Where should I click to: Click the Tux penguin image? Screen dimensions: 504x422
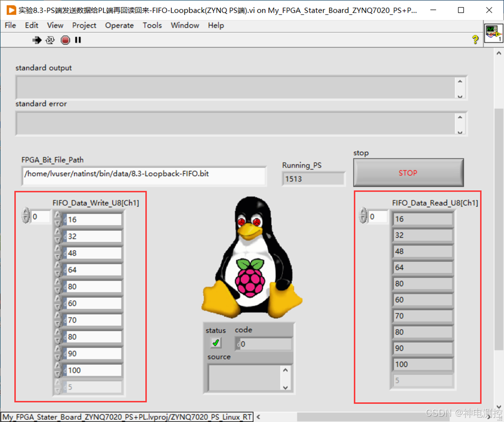[252, 258]
